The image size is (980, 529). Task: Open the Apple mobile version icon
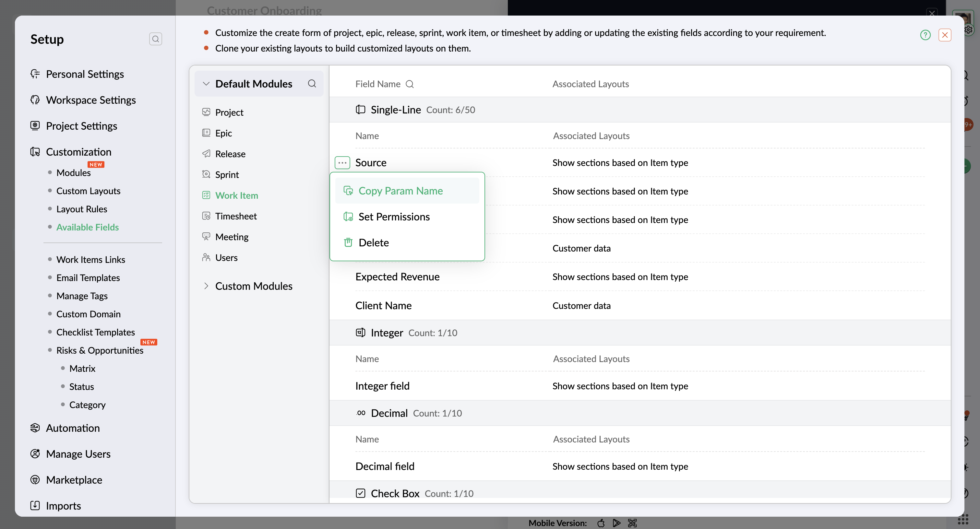601,523
